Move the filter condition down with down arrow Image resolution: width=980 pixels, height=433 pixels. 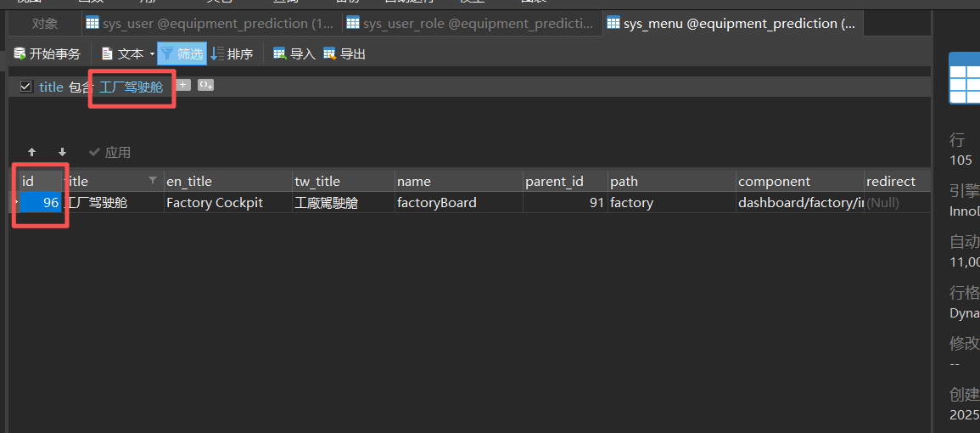point(63,152)
